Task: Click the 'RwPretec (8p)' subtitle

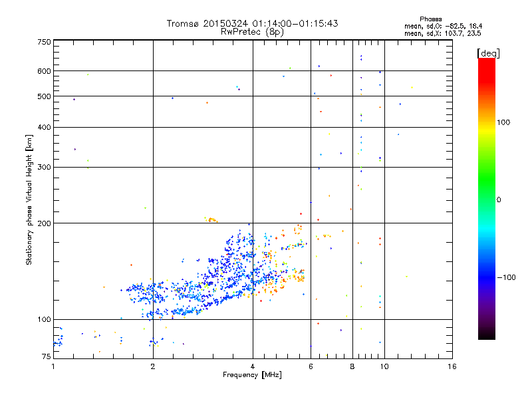Action: (x=252, y=32)
